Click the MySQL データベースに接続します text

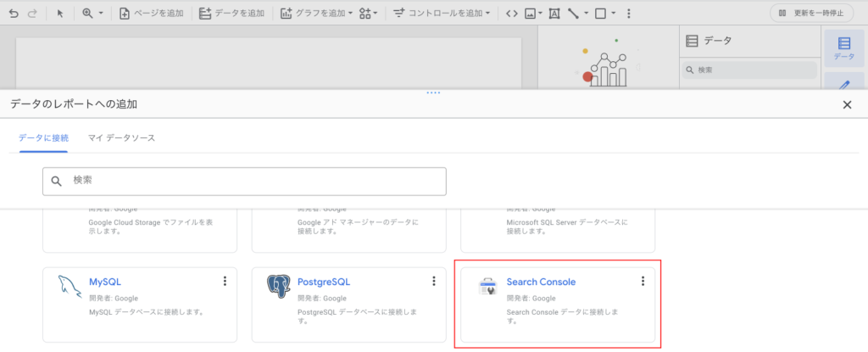(x=146, y=312)
